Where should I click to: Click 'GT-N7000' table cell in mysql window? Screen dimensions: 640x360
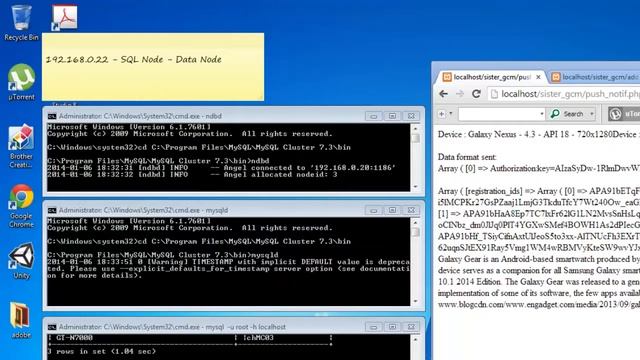74,338
